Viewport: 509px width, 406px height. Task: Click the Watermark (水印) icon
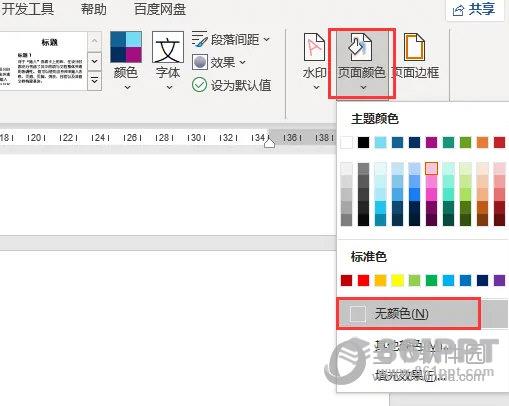tap(314, 47)
